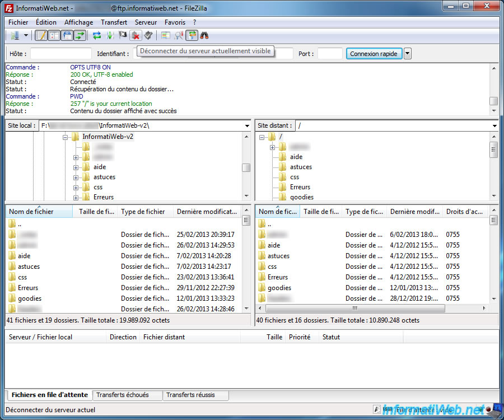Reconnect to the last server icon
The width and height of the screenshot is (504, 420).
(148, 35)
